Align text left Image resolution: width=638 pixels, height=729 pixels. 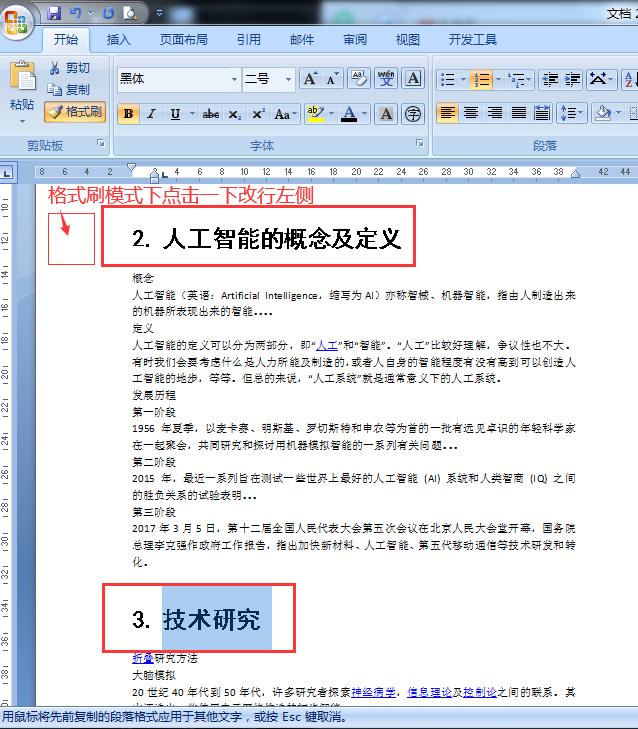(x=448, y=113)
